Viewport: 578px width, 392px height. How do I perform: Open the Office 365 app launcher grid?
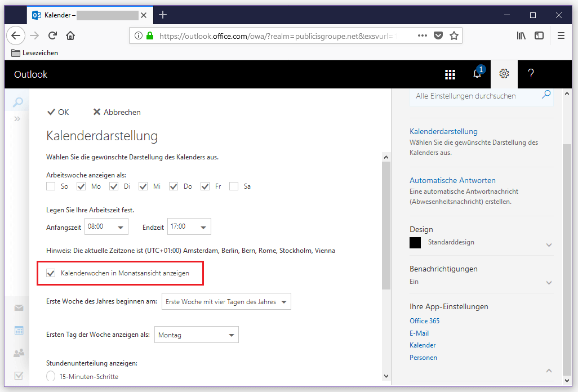tap(450, 74)
